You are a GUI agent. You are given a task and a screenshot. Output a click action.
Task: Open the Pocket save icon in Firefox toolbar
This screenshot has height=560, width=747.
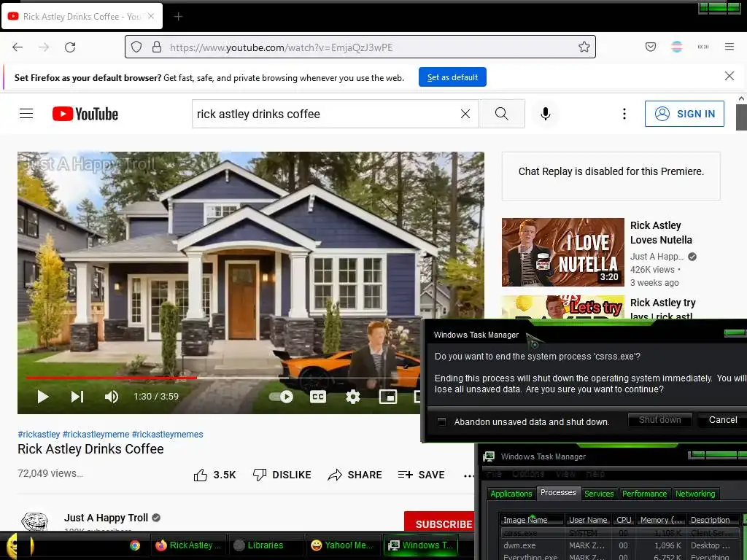click(651, 47)
